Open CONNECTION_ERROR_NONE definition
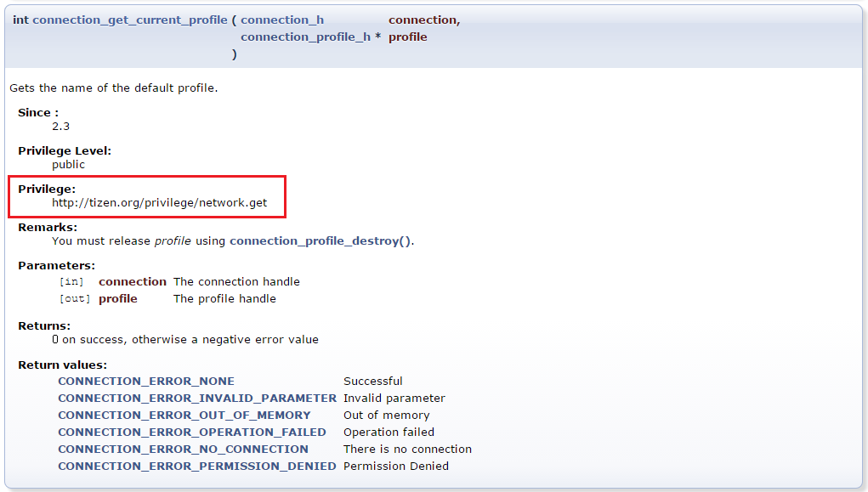The height and width of the screenshot is (492, 868). pyautogui.click(x=145, y=381)
